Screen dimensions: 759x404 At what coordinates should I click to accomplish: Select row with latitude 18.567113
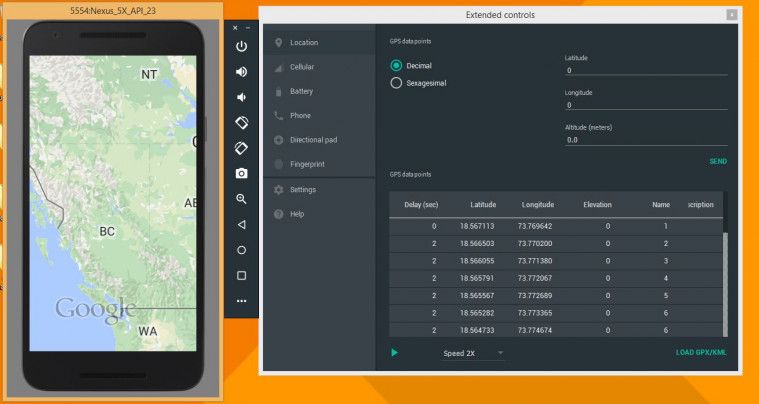[x=556, y=226]
